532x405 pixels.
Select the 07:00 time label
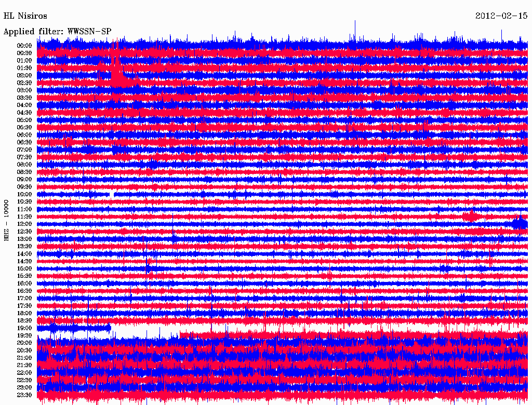pos(24,150)
